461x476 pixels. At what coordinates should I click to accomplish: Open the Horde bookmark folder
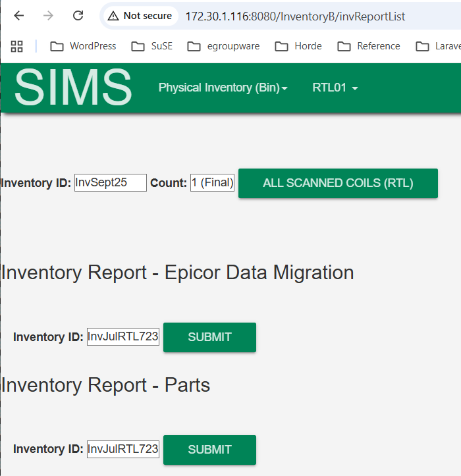(298, 46)
